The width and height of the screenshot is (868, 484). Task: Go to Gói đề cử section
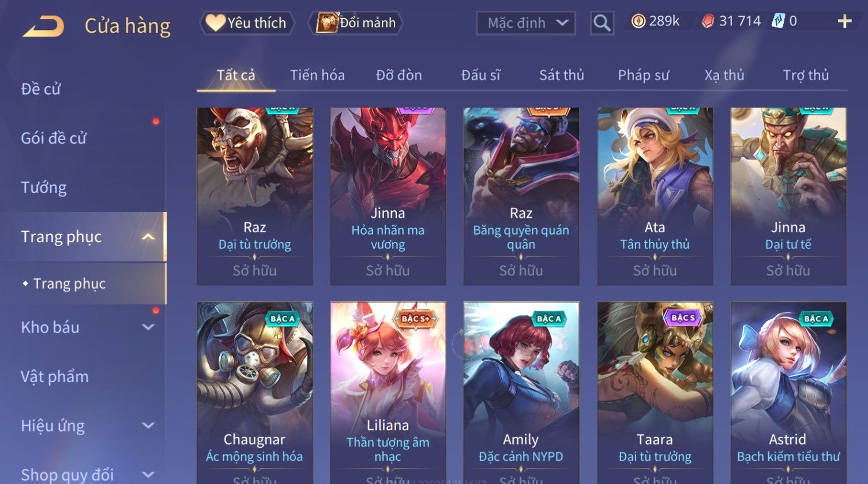pos(54,138)
